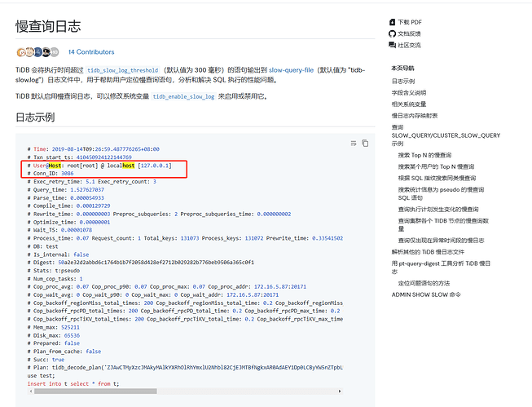Go to 搜索 Top N 的慢查询 section
This screenshot has height=407, width=532.
424,155
